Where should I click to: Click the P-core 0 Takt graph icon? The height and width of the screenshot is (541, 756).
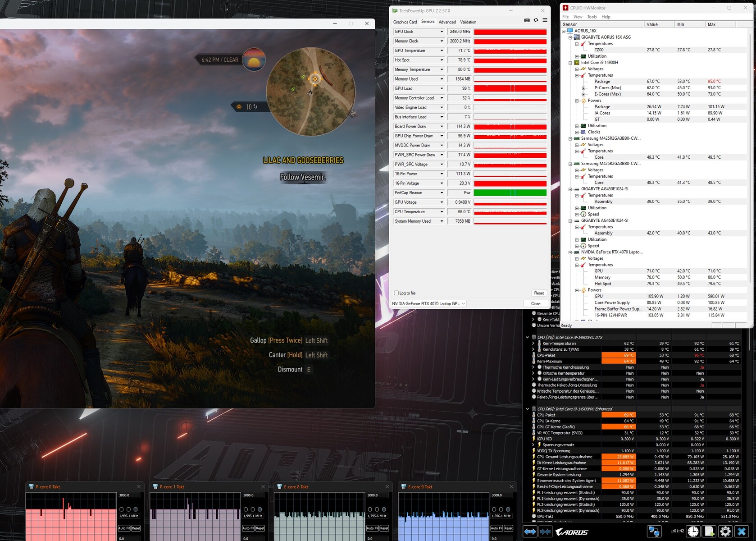31,487
